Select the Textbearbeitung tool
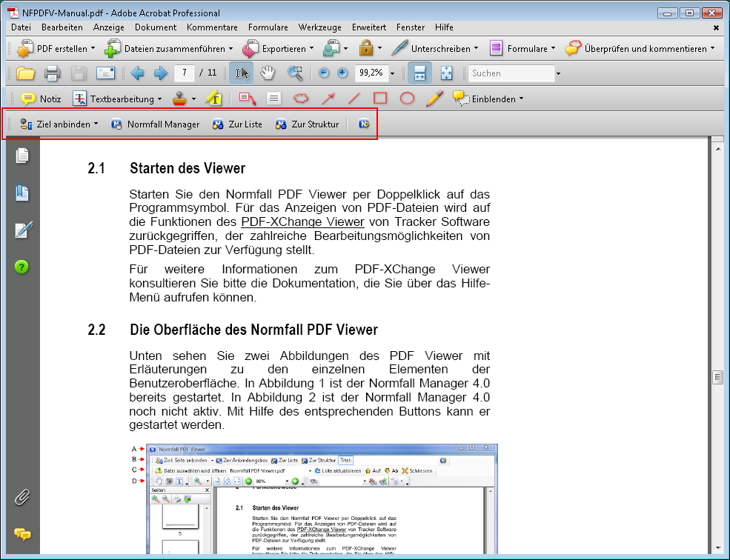This screenshot has height=560, width=730. point(117,99)
